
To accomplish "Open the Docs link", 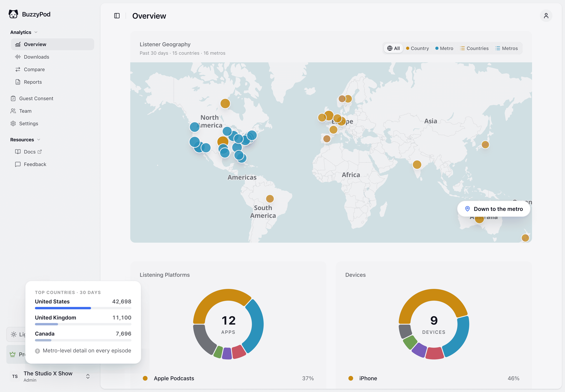I will tap(52, 152).
